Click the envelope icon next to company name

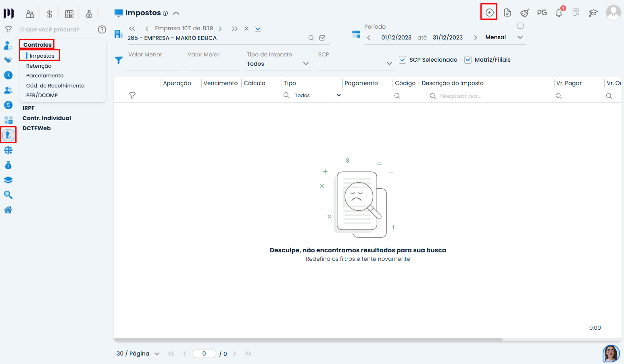(x=322, y=38)
